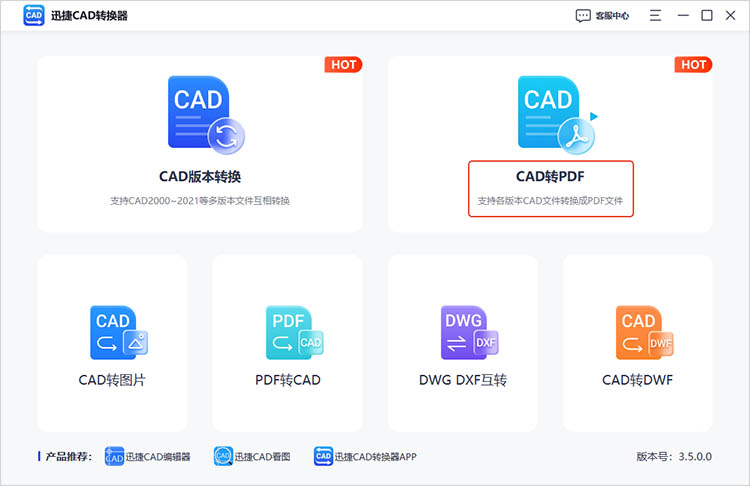Close the converter window
This screenshot has width=750, height=486.
(730, 15)
